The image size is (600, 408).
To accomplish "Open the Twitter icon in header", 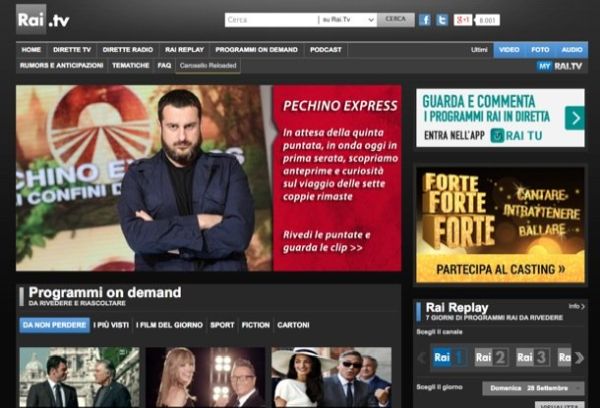I will pos(442,20).
